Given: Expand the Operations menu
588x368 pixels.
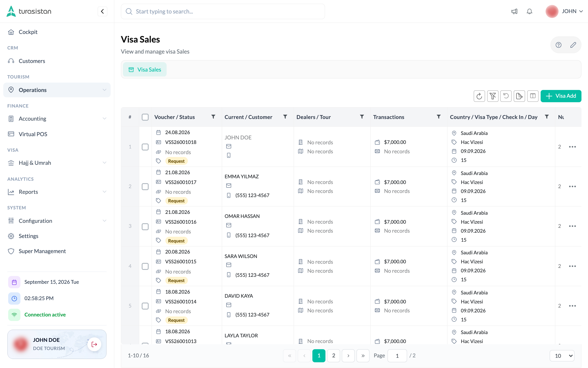Looking at the screenshot, I should [57, 90].
